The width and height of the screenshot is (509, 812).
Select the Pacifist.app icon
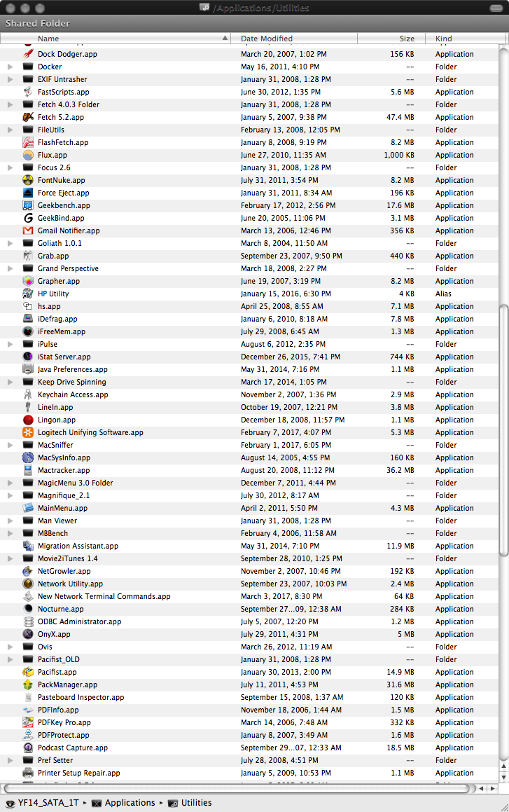pos(29,672)
